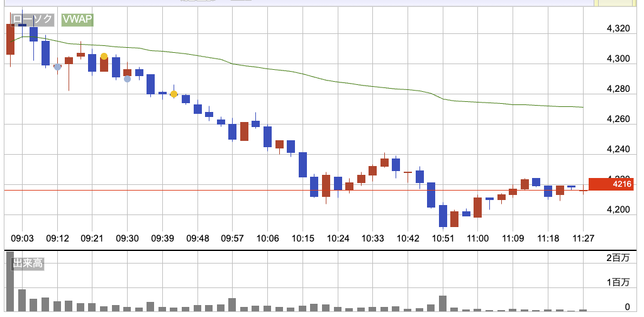Click the 4,200 price axis label
This screenshot has width=644, height=317.
(616, 209)
